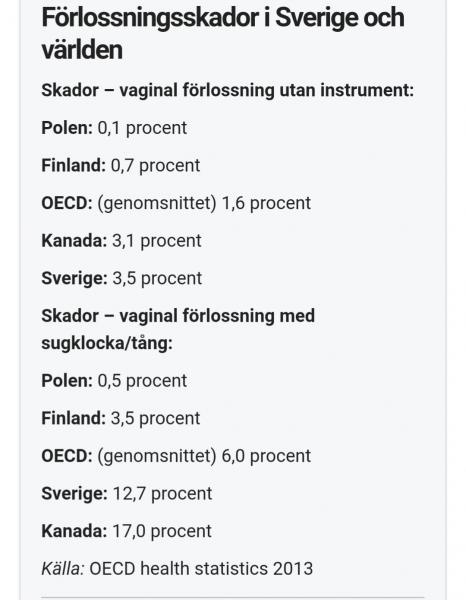Click the Källa OECD health statistics 2013 line
The width and height of the screenshot is (466, 600).
pos(177,569)
